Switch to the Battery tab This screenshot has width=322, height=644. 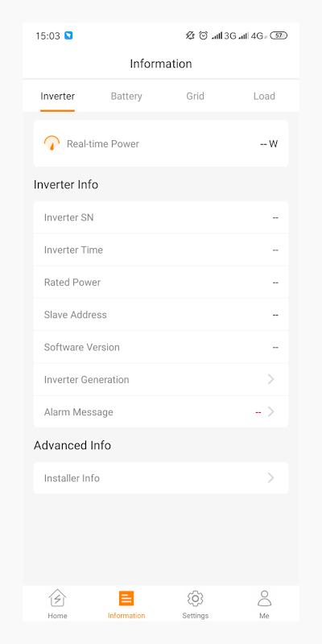point(126,96)
